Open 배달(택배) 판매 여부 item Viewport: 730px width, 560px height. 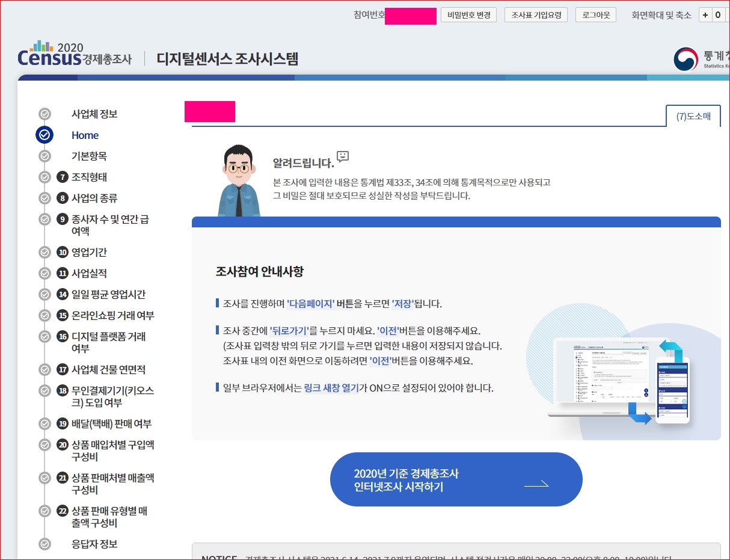(x=111, y=424)
